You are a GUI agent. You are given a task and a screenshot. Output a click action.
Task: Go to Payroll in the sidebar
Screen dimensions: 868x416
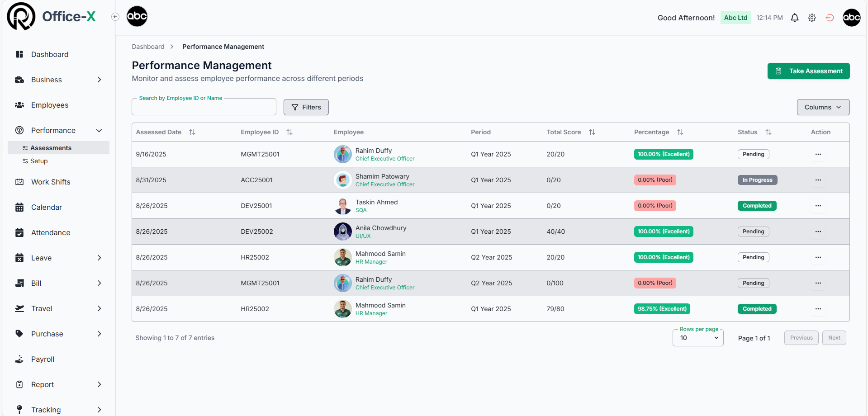click(x=43, y=359)
